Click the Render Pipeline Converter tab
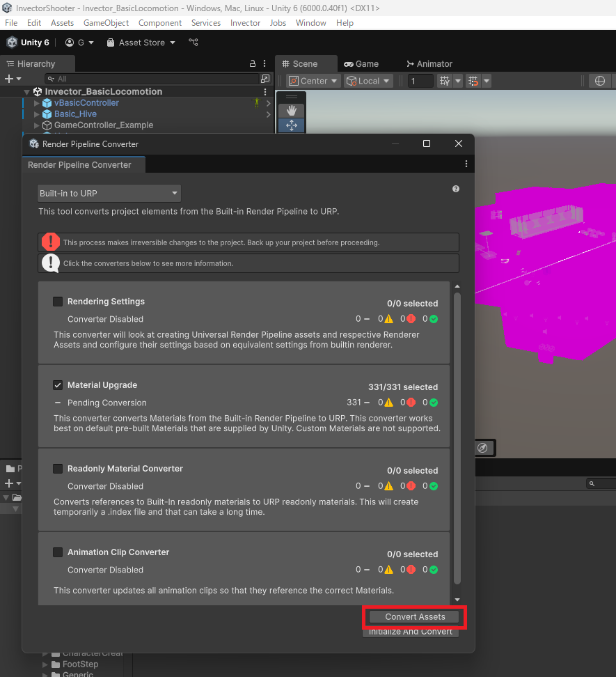This screenshot has height=677, width=616. 84,165
